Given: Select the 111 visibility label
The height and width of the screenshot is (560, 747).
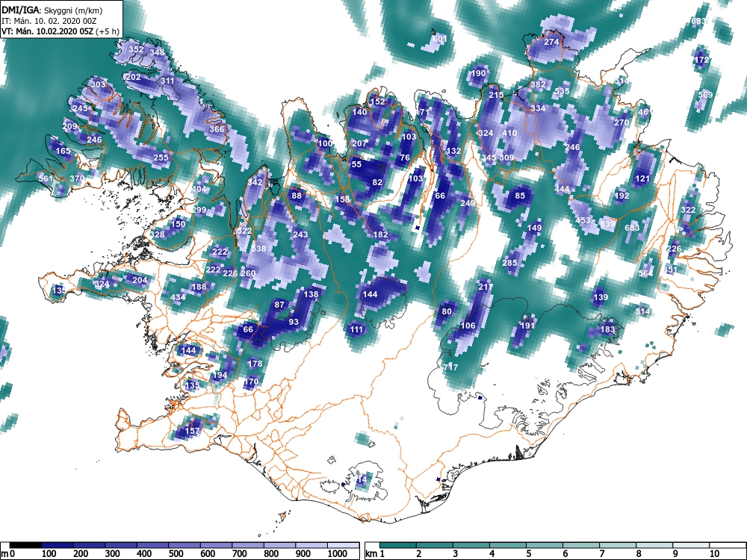Looking at the screenshot, I should 356,329.
